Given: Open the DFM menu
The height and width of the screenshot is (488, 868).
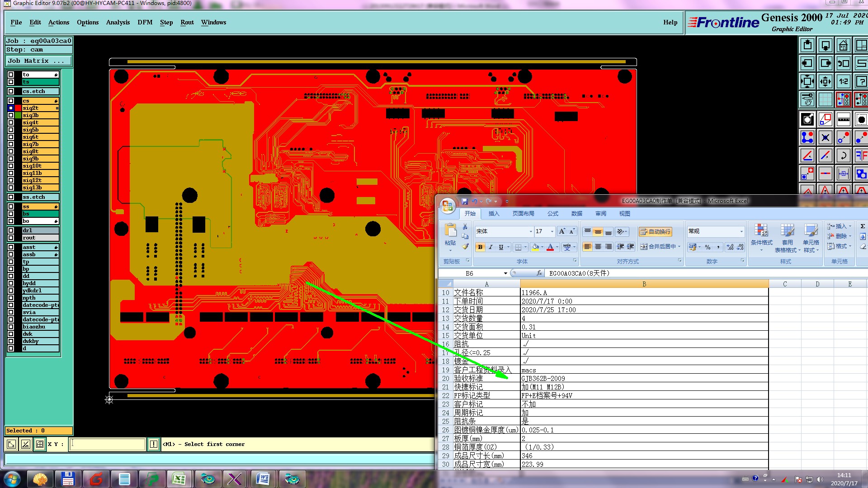Looking at the screenshot, I should pos(145,22).
